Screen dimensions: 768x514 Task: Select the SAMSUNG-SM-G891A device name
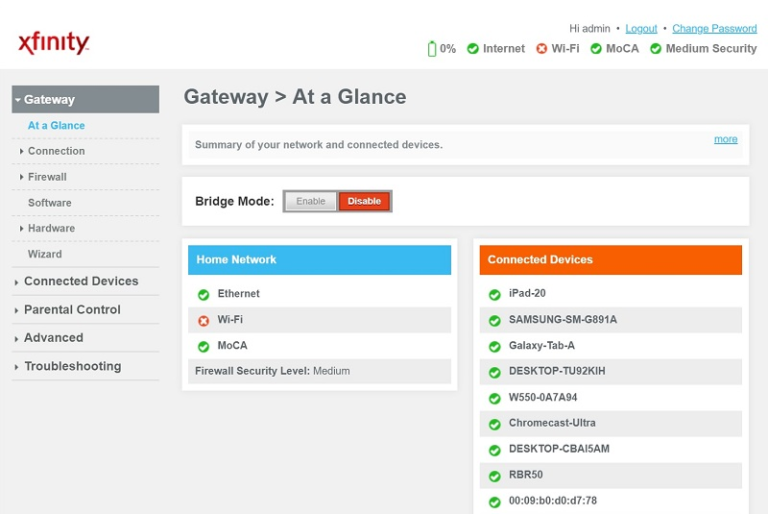[x=563, y=320]
